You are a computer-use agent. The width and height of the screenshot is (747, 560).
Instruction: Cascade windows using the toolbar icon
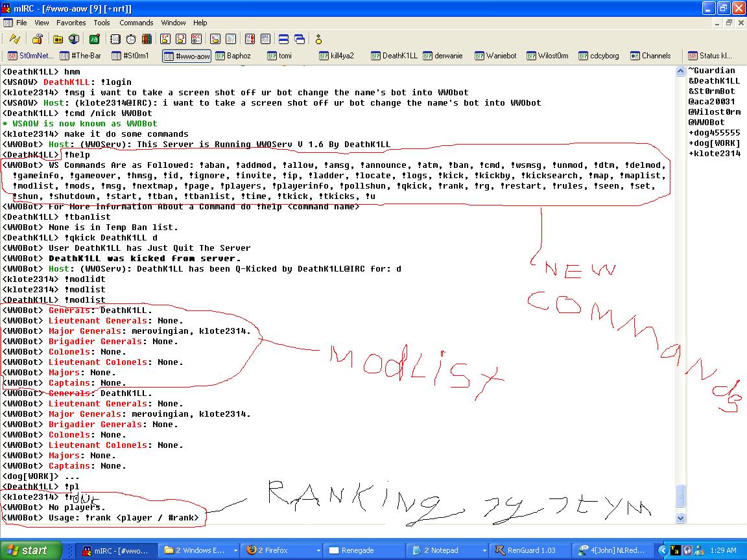(300, 39)
